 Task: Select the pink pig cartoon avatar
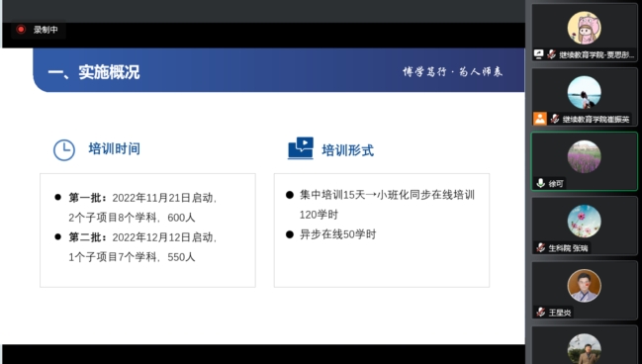(x=584, y=28)
